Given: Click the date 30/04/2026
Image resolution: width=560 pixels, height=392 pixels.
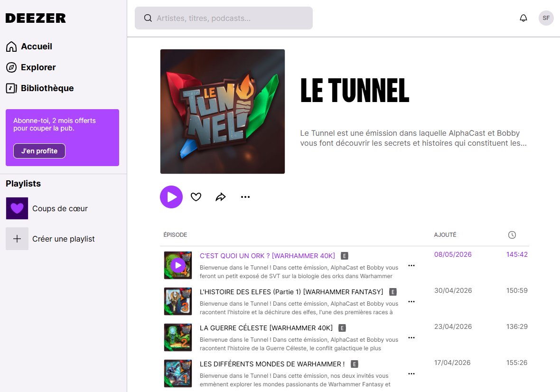Looking at the screenshot, I should coord(453,290).
